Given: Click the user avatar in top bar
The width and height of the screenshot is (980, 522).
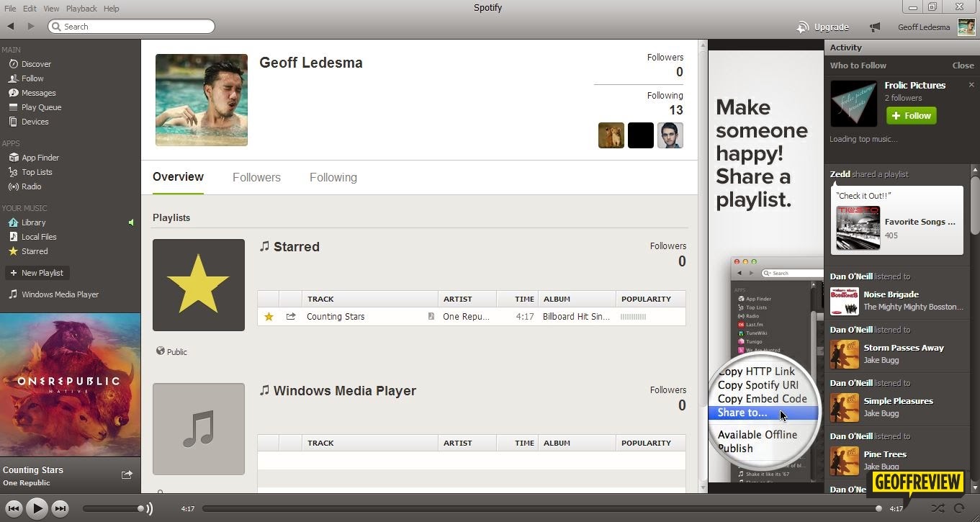Looking at the screenshot, I should 966,27.
